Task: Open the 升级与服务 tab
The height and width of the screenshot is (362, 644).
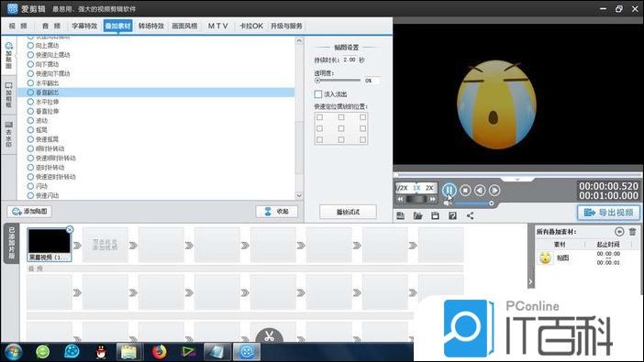Action: point(286,26)
